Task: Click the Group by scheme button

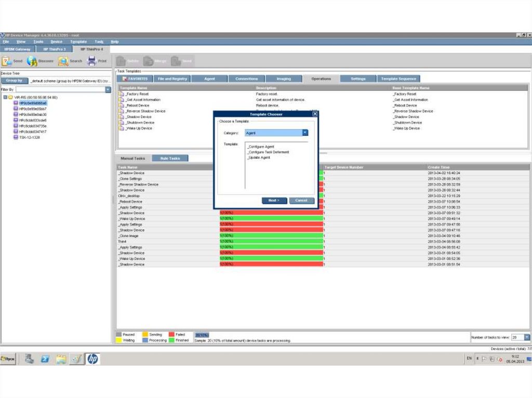Action: point(14,80)
